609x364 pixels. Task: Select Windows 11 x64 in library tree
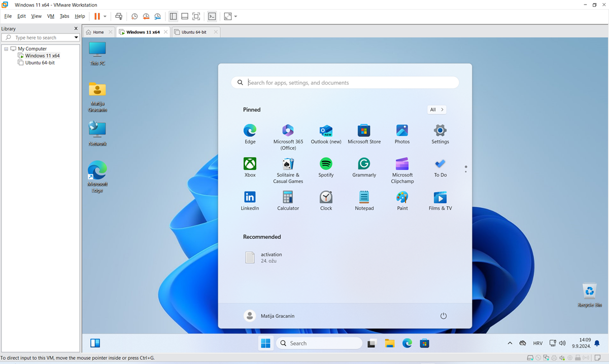(x=42, y=56)
